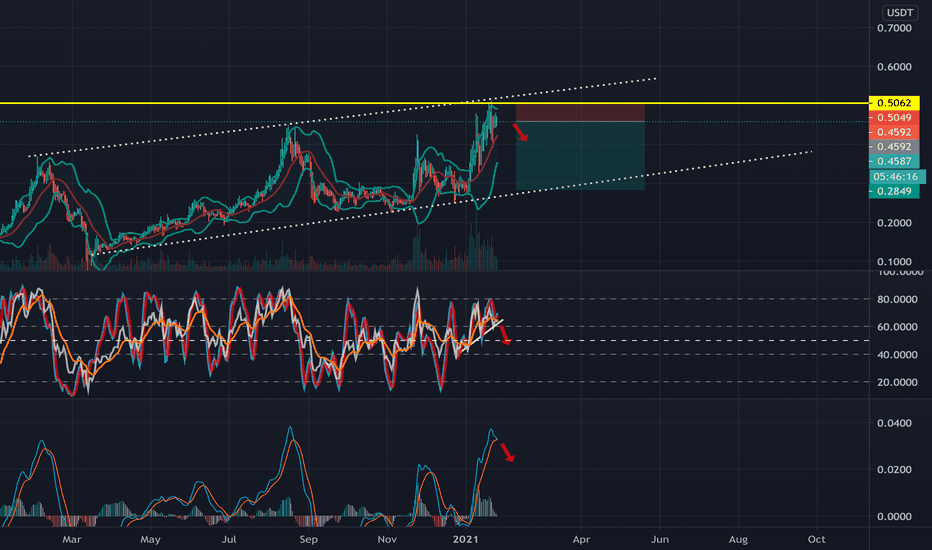Click the 0.1000 price axis value
This screenshot has width=932, height=550.
click(x=894, y=262)
